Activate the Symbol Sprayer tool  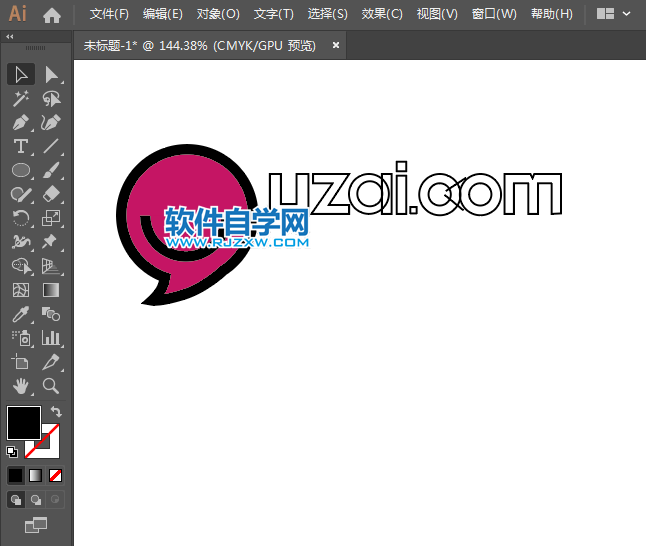(x=21, y=338)
